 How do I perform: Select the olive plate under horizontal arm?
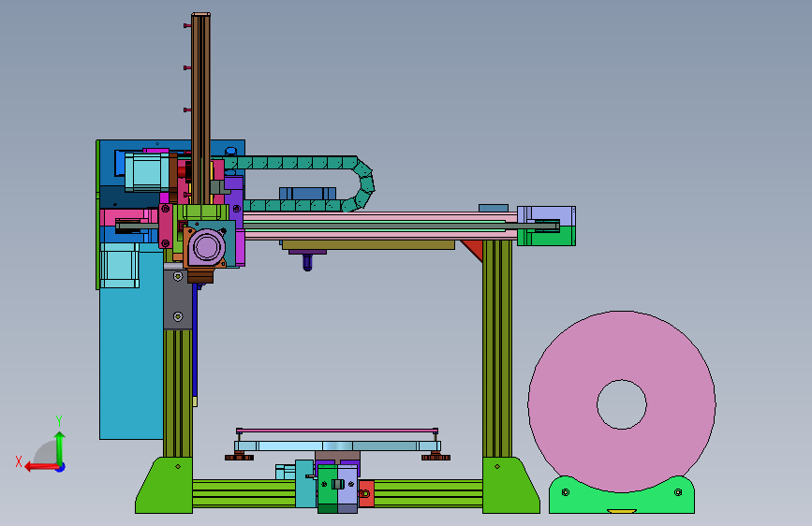368,245
